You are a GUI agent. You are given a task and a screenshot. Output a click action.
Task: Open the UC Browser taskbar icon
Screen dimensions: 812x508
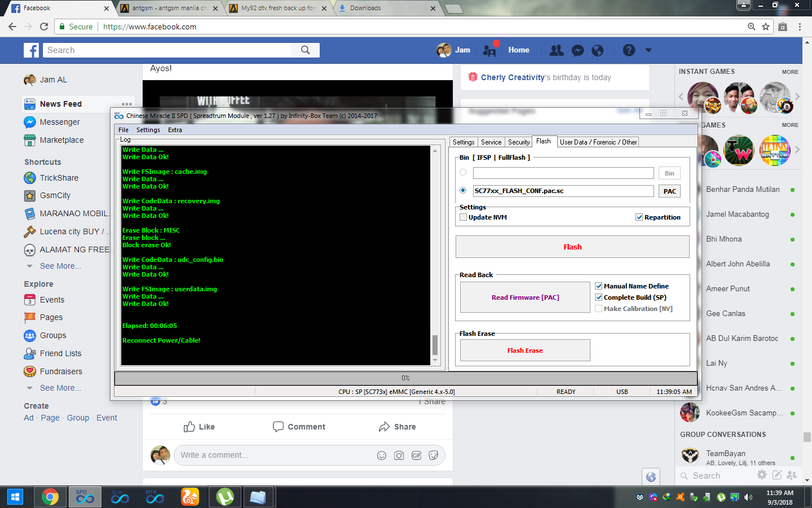(190, 497)
